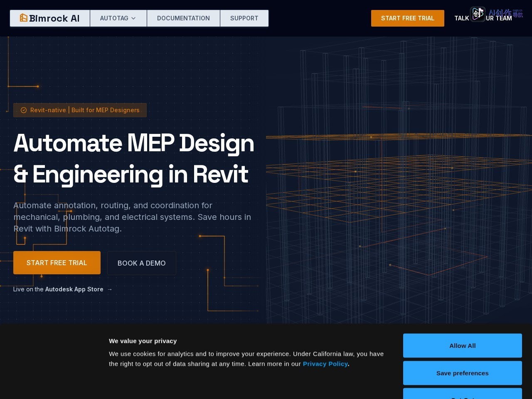Click the partially visible third cookie button
This screenshot has width=532, height=399.
point(463,394)
